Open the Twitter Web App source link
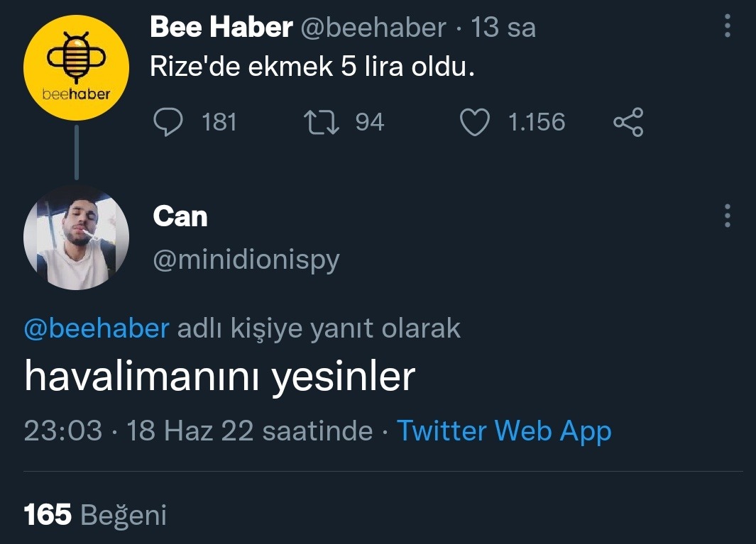The image size is (756, 544). [x=503, y=431]
